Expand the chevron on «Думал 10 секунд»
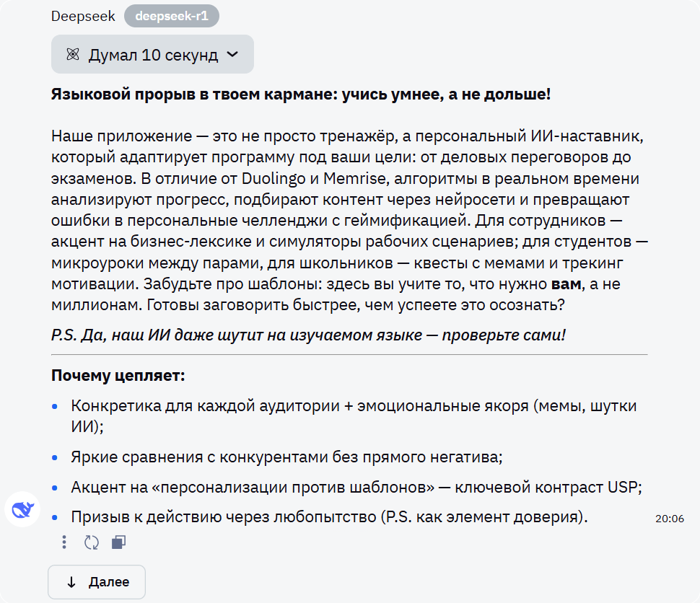Screen dimensions: 700x603 [233, 53]
